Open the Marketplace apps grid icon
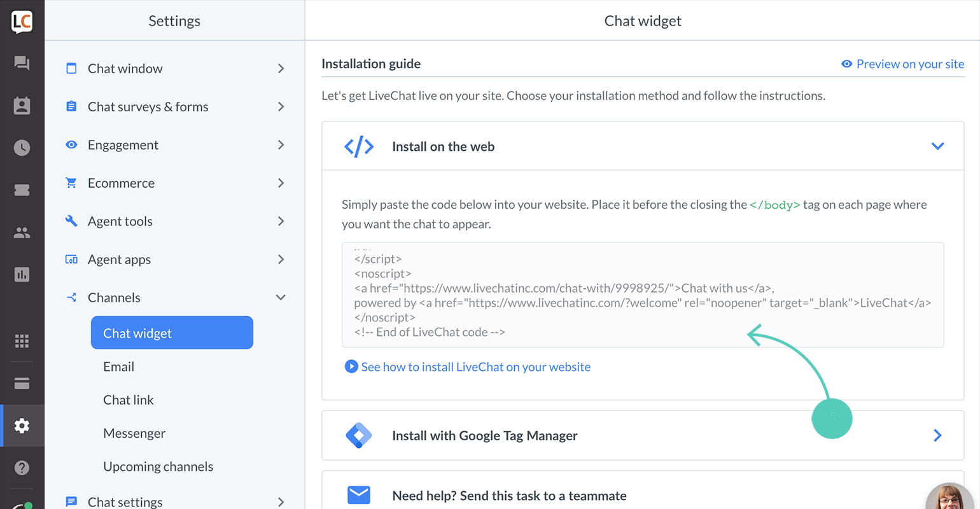Viewport: 980px width, 509px height. [x=22, y=342]
